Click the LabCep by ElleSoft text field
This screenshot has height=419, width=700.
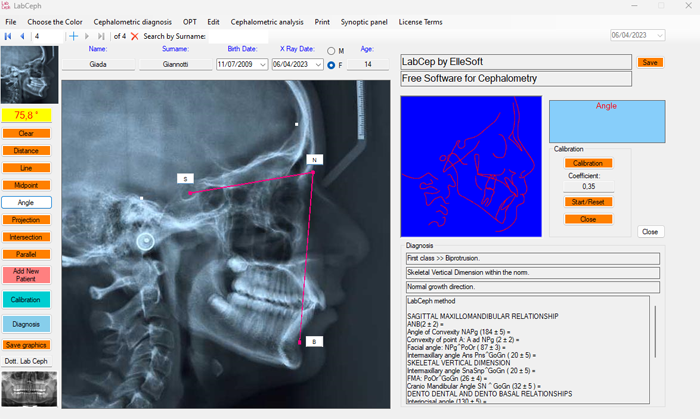[x=516, y=62]
